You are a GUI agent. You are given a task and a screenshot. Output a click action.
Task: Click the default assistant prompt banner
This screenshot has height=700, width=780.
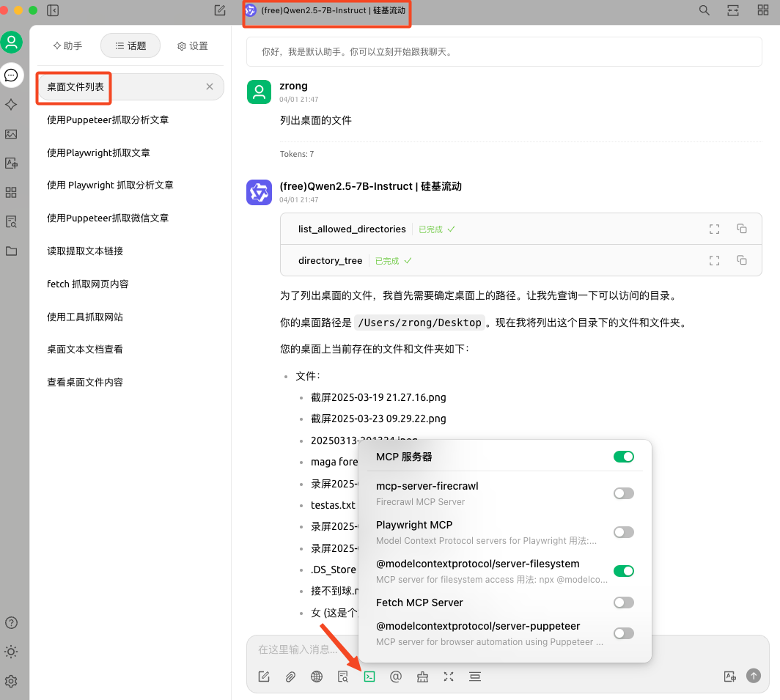(x=504, y=52)
